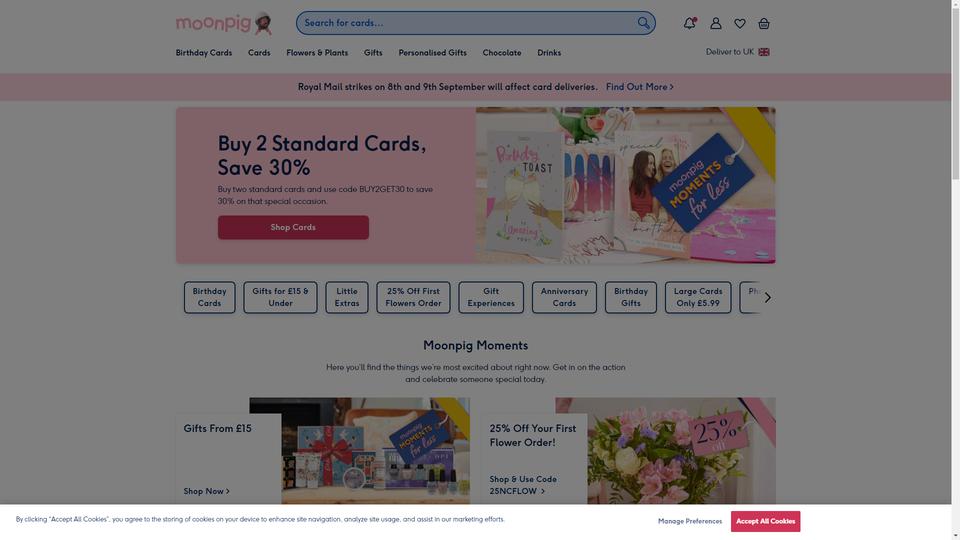
Task: Go to homepage via Moonpig logo
Action: pos(223,23)
